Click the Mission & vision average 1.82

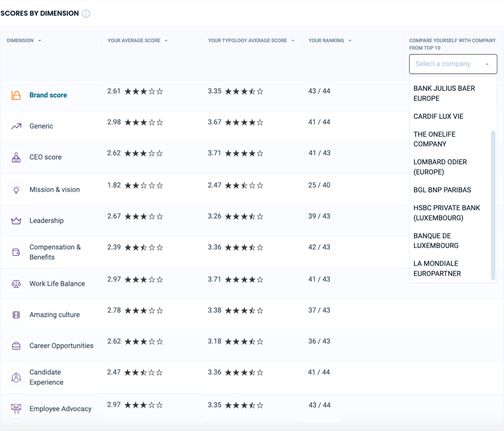click(x=114, y=185)
